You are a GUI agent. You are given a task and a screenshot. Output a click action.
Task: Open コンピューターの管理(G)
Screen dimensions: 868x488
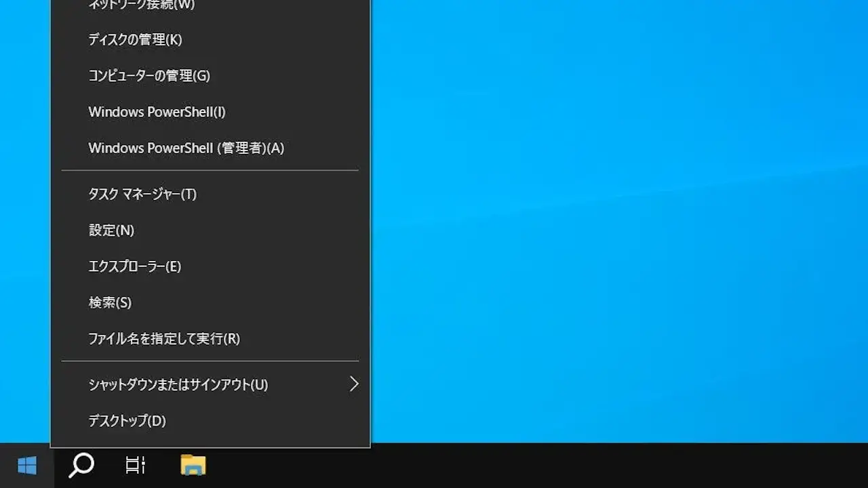click(x=210, y=75)
